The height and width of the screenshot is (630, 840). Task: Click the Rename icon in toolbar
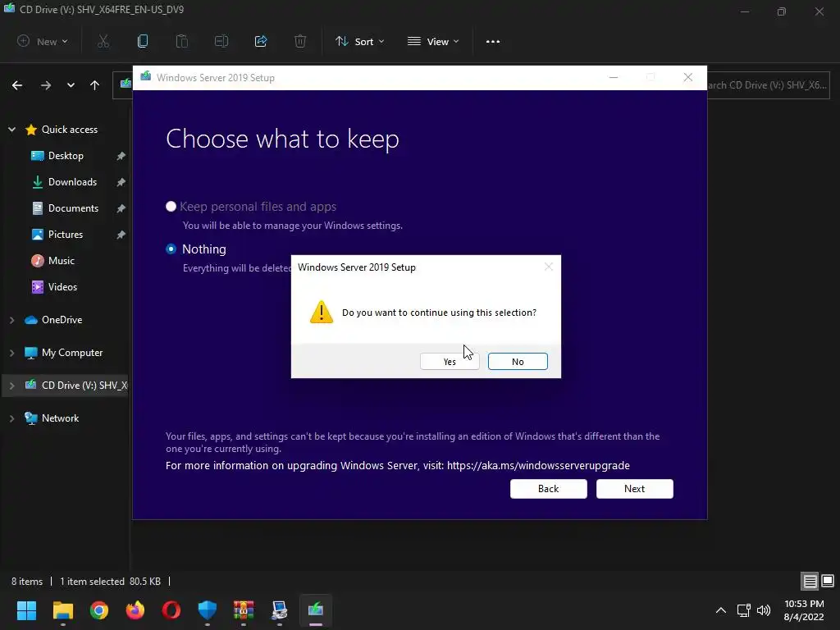pyautogui.click(x=221, y=41)
